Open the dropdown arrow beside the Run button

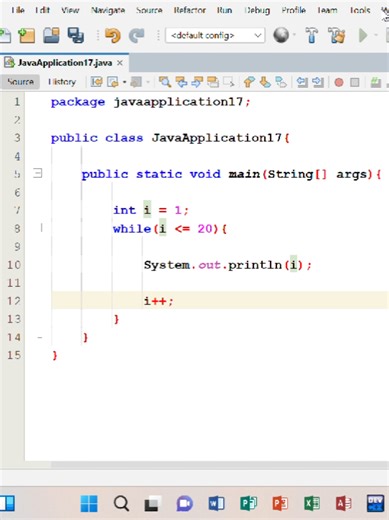point(376,35)
